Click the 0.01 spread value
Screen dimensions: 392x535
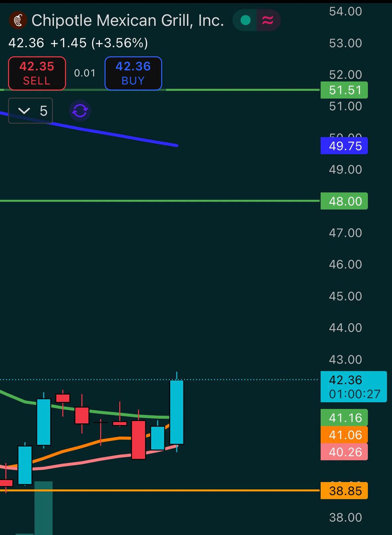pyautogui.click(x=85, y=73)
